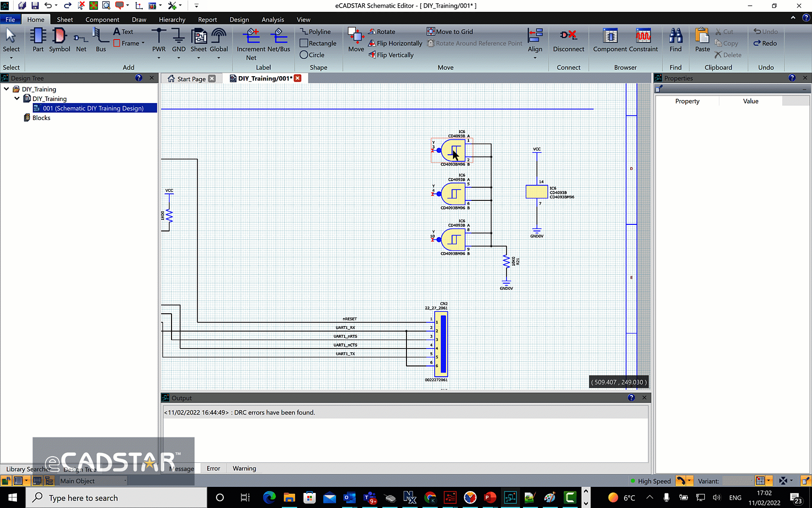Toggle the properties panel button in status bar
The height and width of the screenshot is (508, 812).
(805, 481)
